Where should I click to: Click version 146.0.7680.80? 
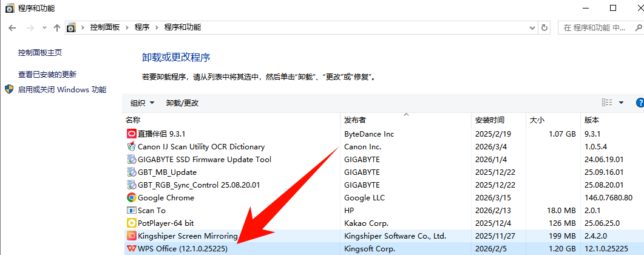(x=608, y=197)
